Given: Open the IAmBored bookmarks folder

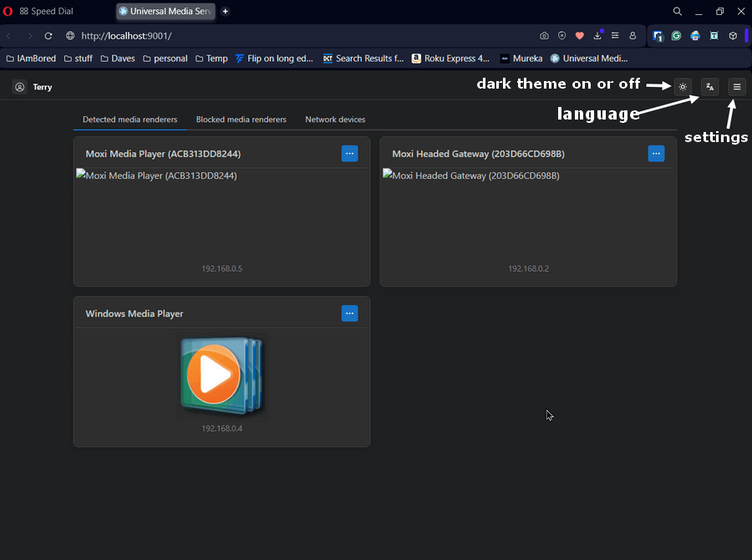Looking at the screenshot, I should pos(31,59).
